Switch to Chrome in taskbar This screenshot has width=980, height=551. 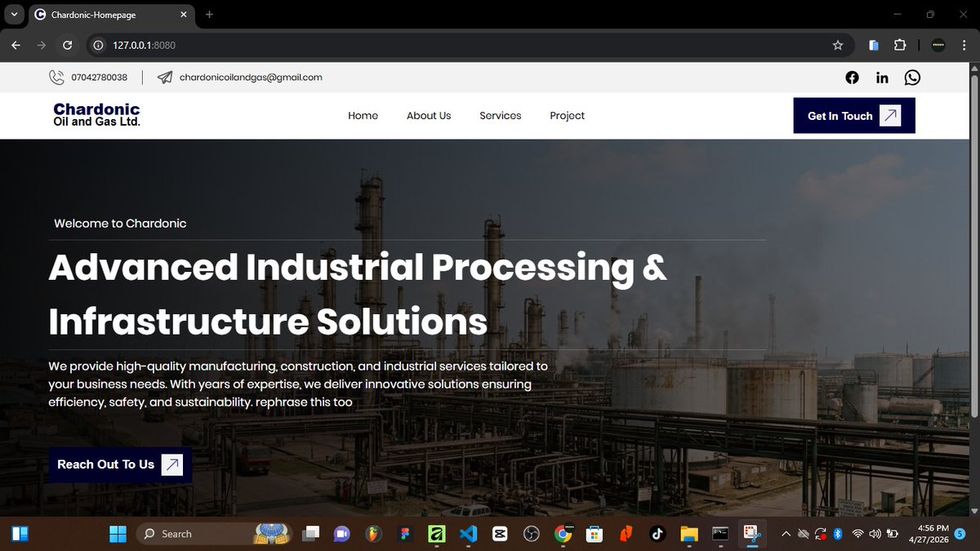pyautogui.click(x=563, y=534)
